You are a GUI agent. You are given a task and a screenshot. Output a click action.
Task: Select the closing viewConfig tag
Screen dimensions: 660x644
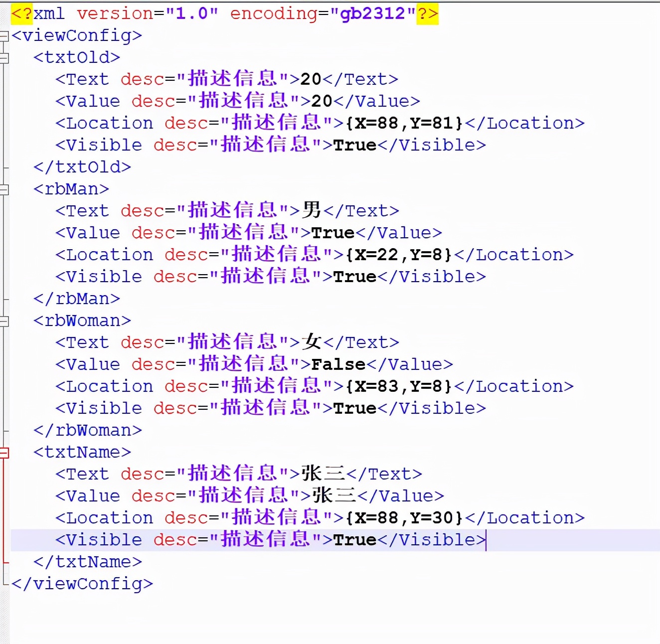82,584
